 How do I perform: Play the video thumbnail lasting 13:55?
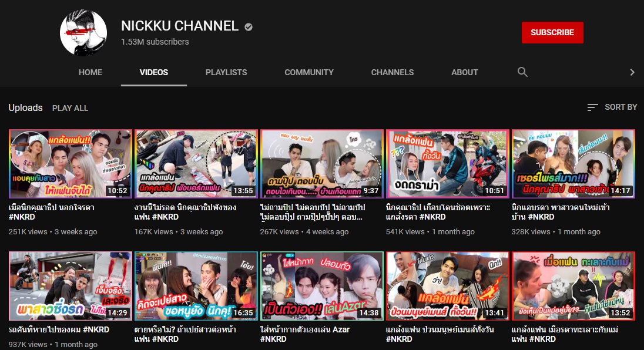coord(196,164)
